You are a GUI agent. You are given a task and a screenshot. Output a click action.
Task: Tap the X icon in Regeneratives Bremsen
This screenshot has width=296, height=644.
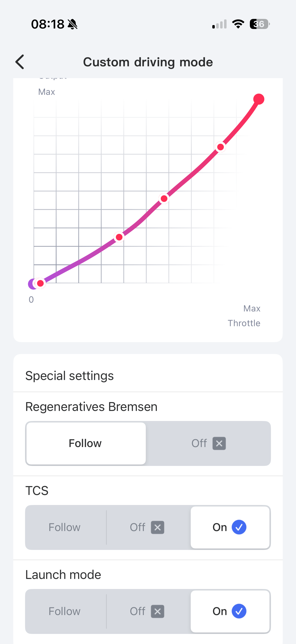pyautogui.click(x=219, y=443)
